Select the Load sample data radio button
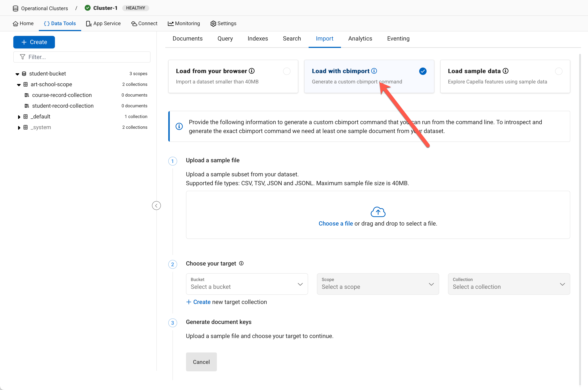588x390 pixels. tap(558, 71)
